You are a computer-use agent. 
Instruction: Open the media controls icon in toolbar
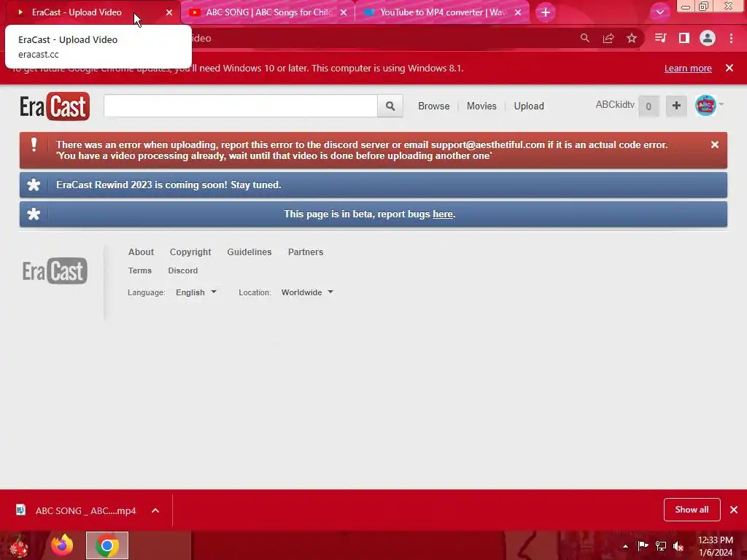[660, 38]
